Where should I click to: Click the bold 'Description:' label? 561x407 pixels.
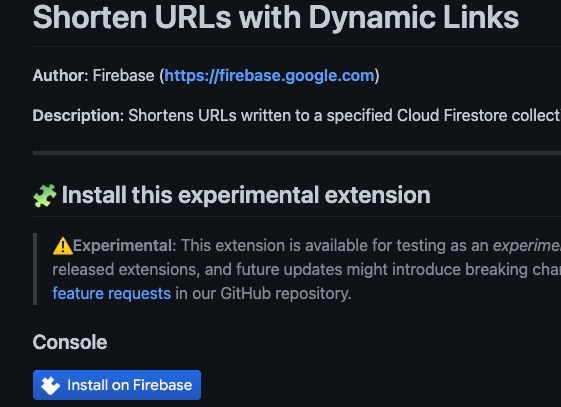[78, 116]
